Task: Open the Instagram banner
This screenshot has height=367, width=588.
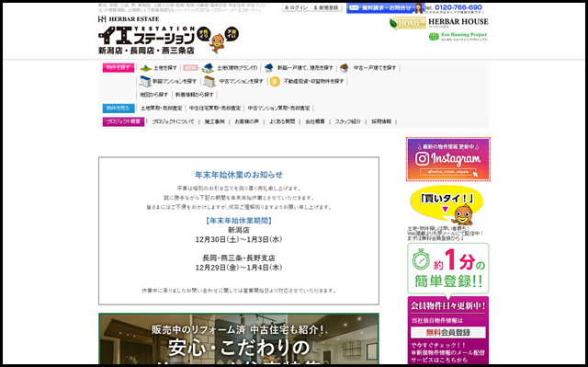Action: [448, 159]
